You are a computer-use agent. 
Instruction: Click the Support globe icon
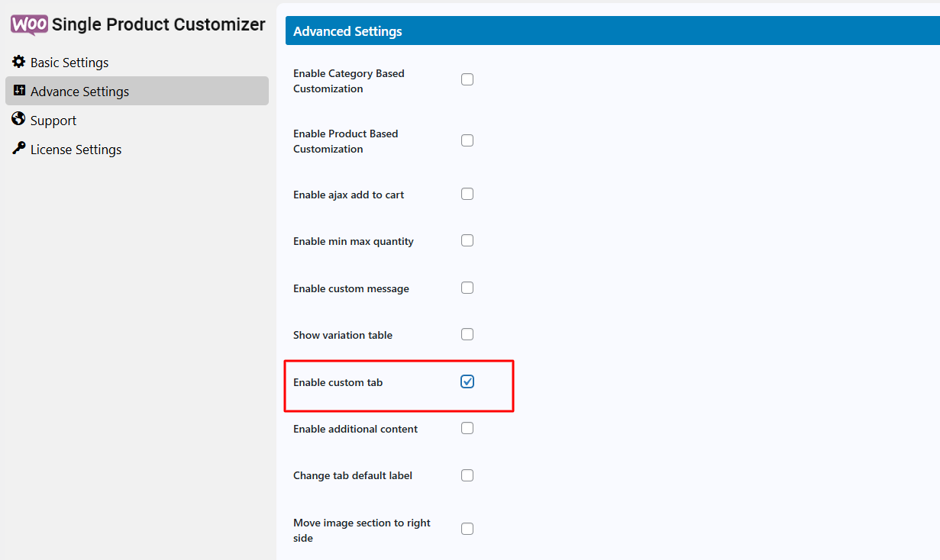click(x=19, y=120)
